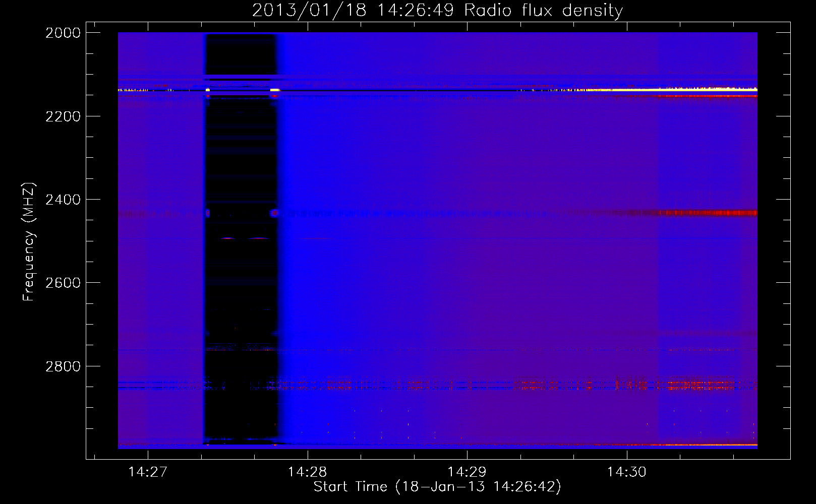Click the "Frequency (MHZ)" axis title

(29, 242)
